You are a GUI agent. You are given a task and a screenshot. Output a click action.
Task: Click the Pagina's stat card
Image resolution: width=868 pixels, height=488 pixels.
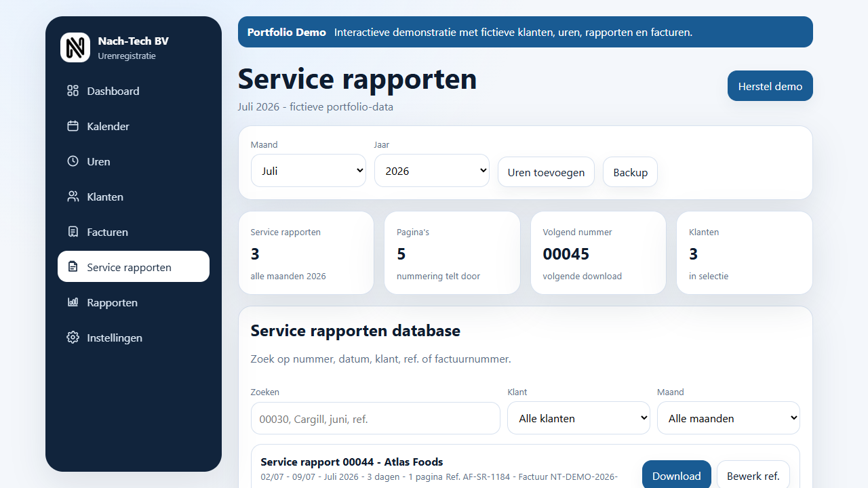tap(452, 253)
